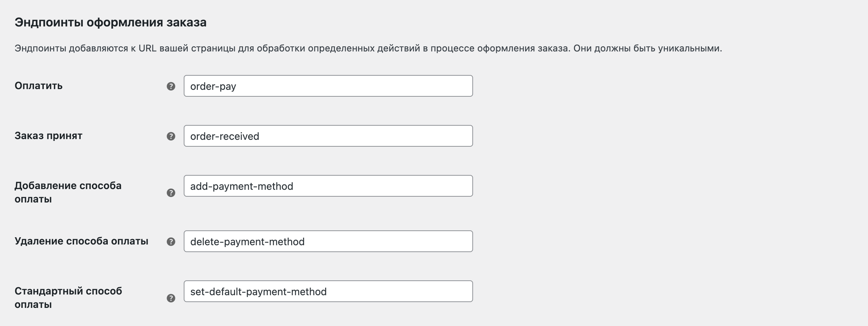Click the delete-payment-method endpoint field

328,241
